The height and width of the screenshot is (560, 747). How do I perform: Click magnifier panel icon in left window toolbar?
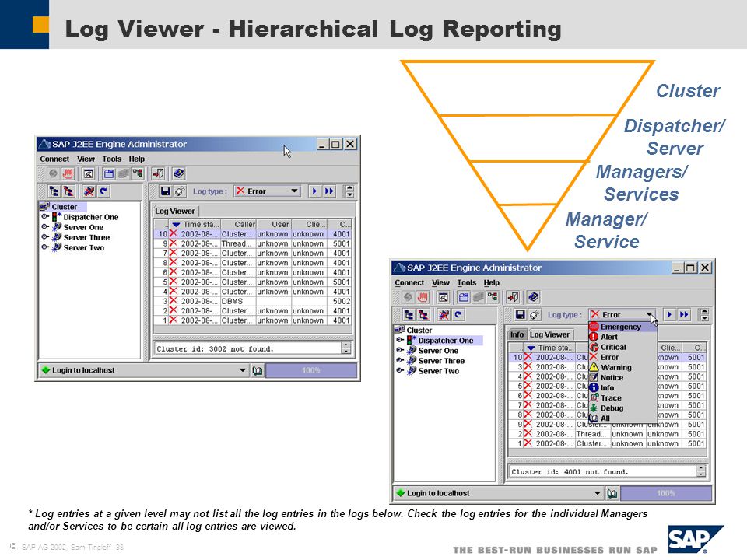tap(88, 173)
